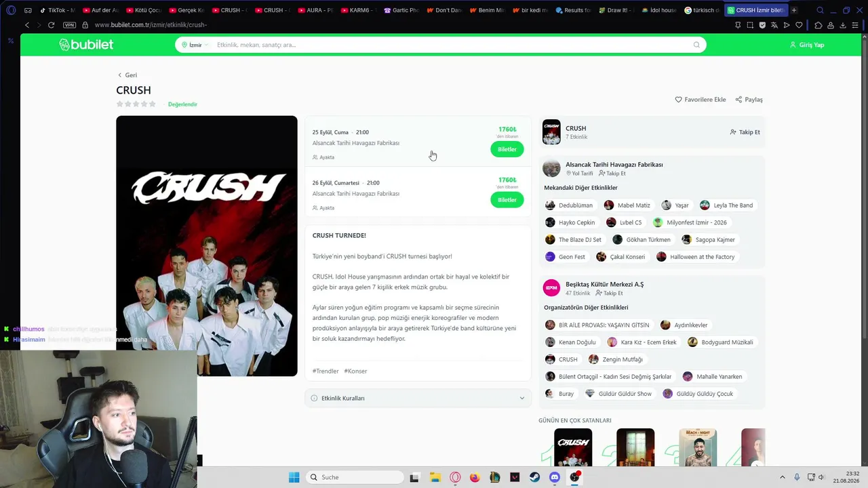Follow Alsancak Tarihi Havagazı Fabrikası venue
868x488 pixels.
pos(612,174)
